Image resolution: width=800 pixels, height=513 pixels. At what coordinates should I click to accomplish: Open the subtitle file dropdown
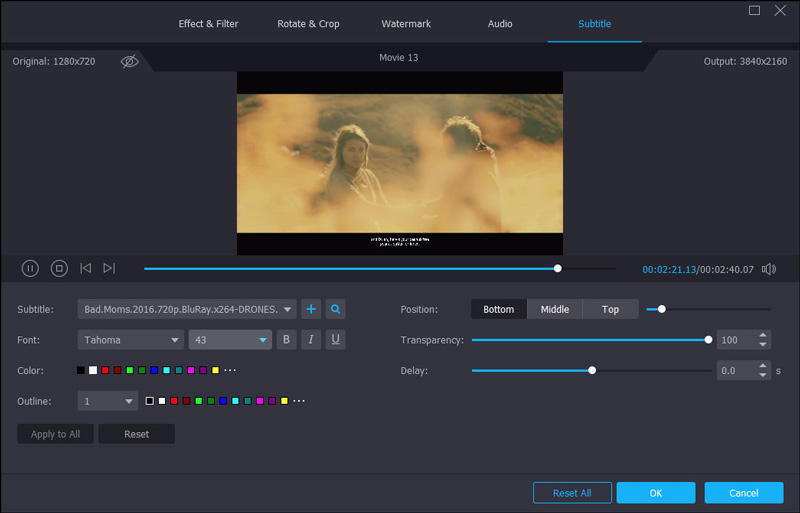pos(288,310)
